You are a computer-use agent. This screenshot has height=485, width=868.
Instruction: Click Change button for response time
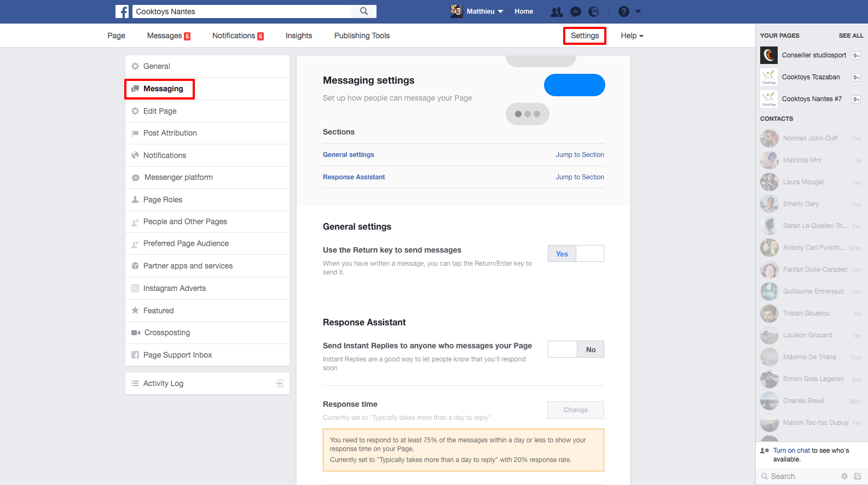tap(576, 410)
